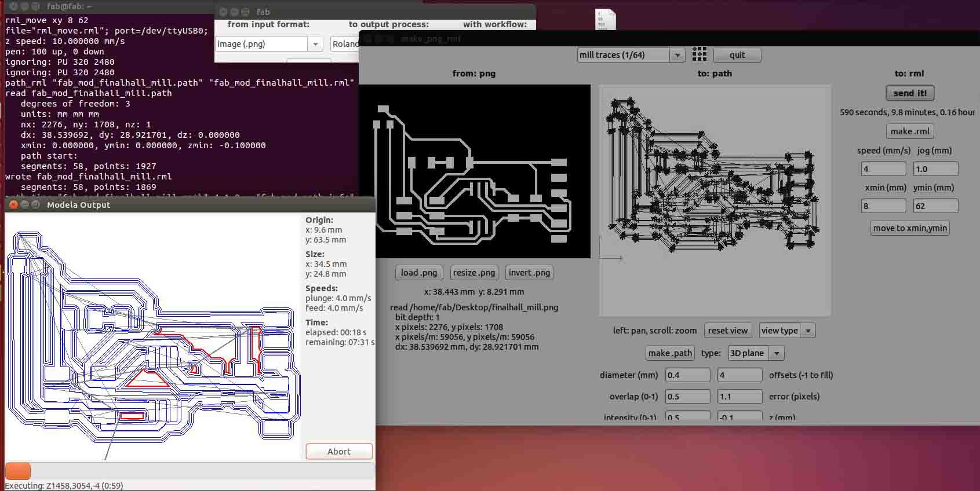
Task: Click the 'remaining: 07:31 s' text
Action: point(340,342)
